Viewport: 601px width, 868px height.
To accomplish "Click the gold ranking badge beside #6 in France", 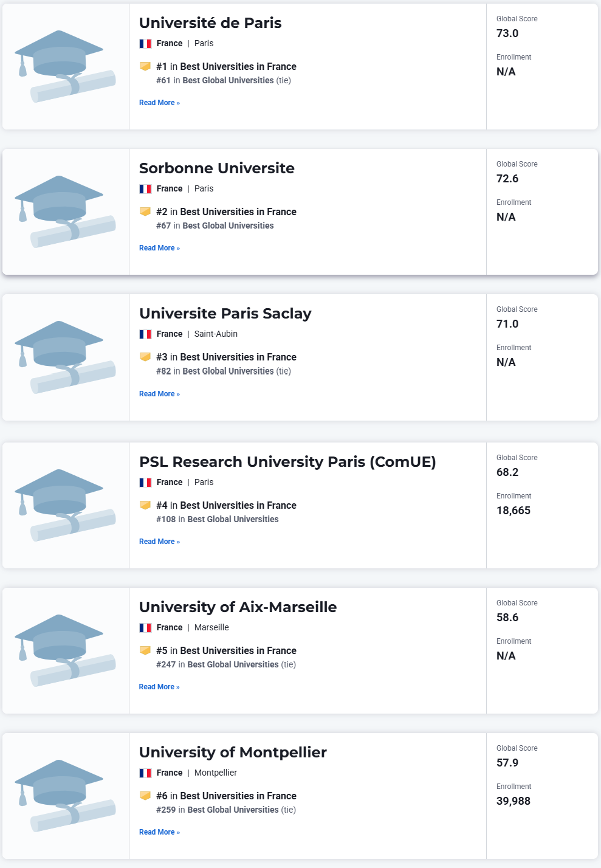I will point(145,796).
